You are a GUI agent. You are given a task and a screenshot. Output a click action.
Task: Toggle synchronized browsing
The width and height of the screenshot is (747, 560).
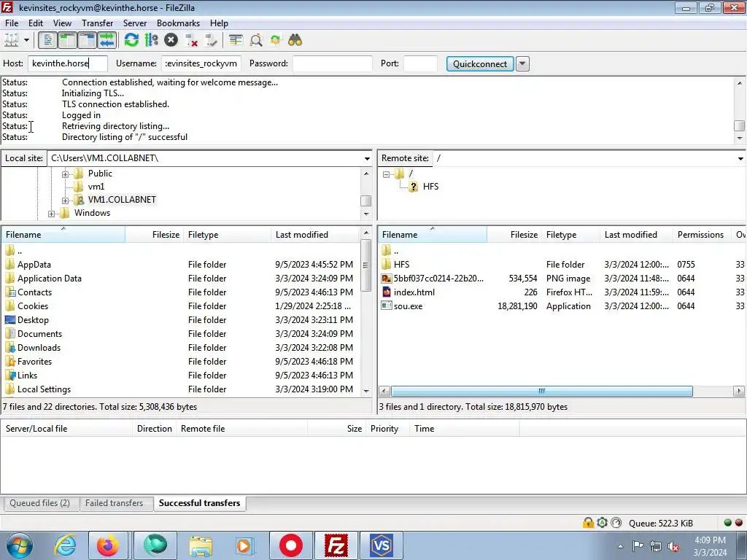click(275, 41)
